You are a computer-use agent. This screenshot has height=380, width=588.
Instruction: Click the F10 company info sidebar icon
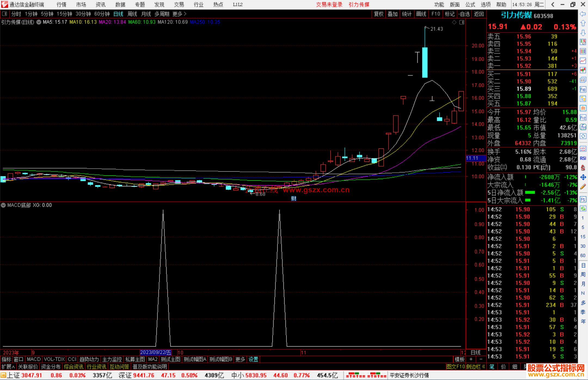(x=583, y=89)
